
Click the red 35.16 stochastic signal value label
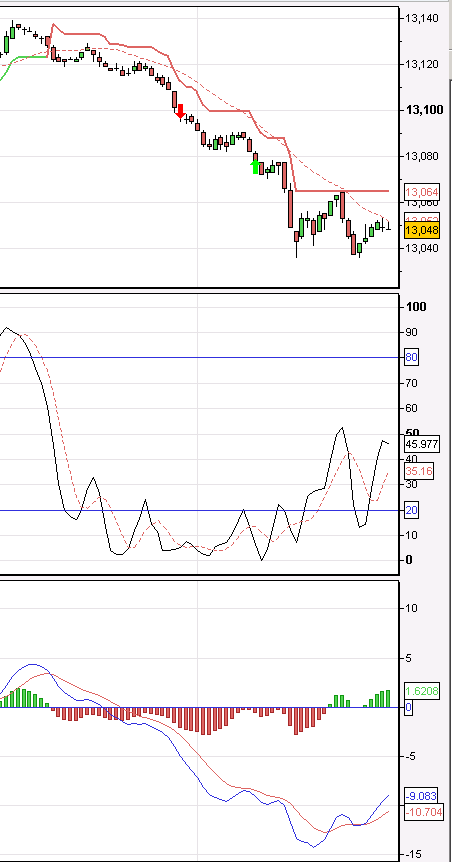[418, 471]
